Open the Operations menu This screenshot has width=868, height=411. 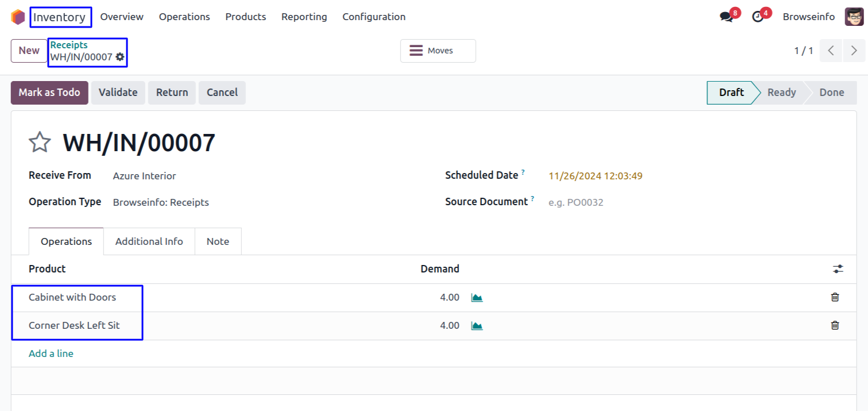[x=184, y=17]
